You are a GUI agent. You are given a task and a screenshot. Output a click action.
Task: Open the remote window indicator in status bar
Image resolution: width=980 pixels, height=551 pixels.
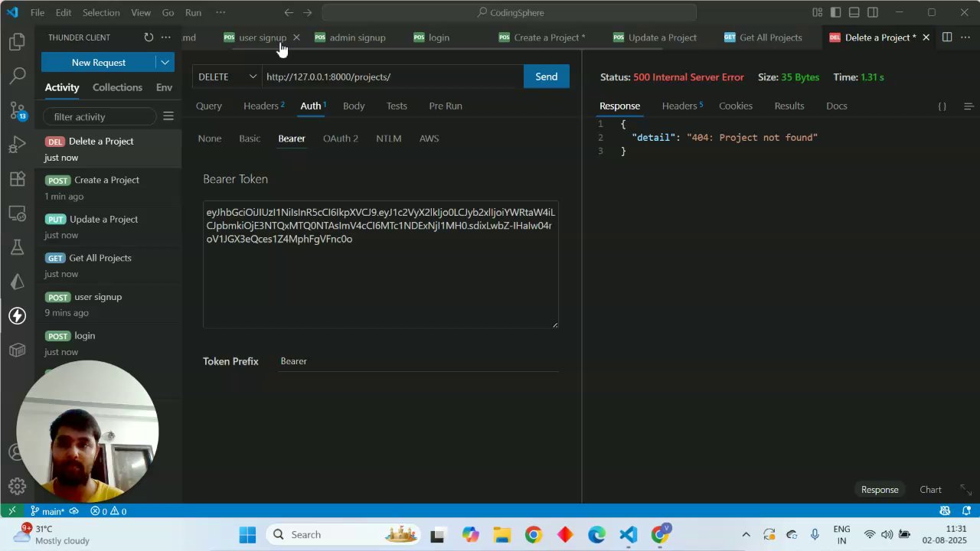coord(11,511)
